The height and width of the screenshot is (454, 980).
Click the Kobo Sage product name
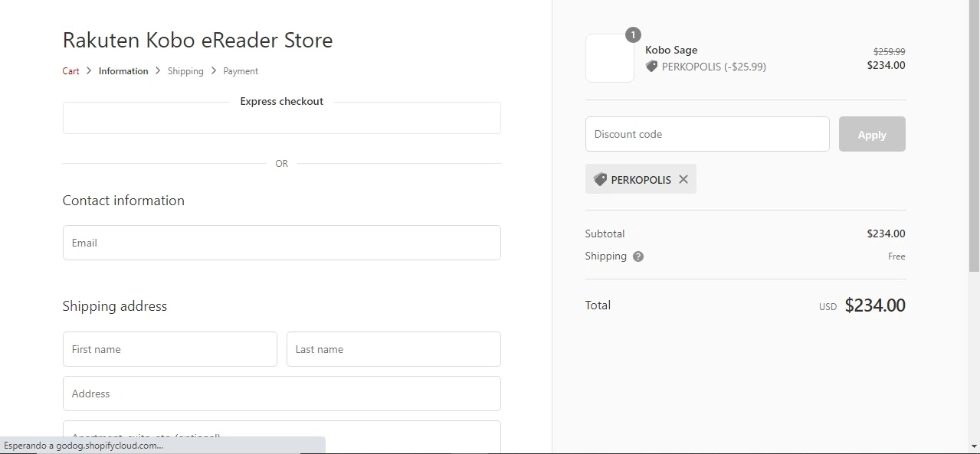(x=671, y=50)
